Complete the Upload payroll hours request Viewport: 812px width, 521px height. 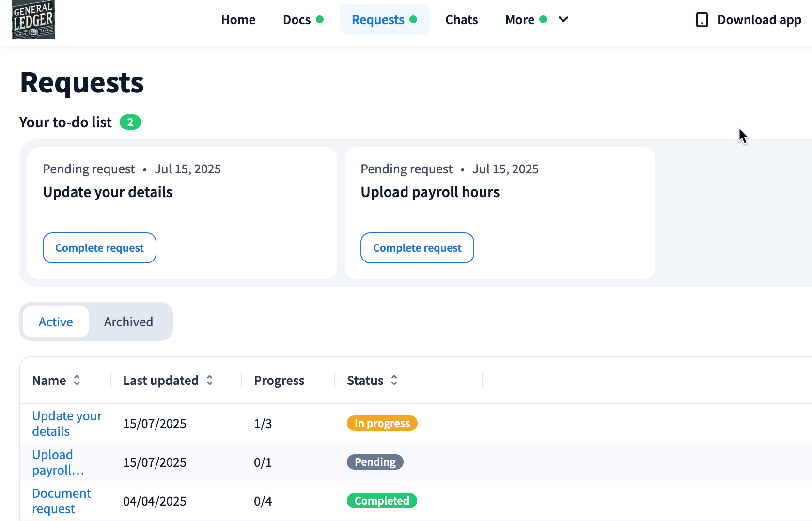[x=417, y=248]
